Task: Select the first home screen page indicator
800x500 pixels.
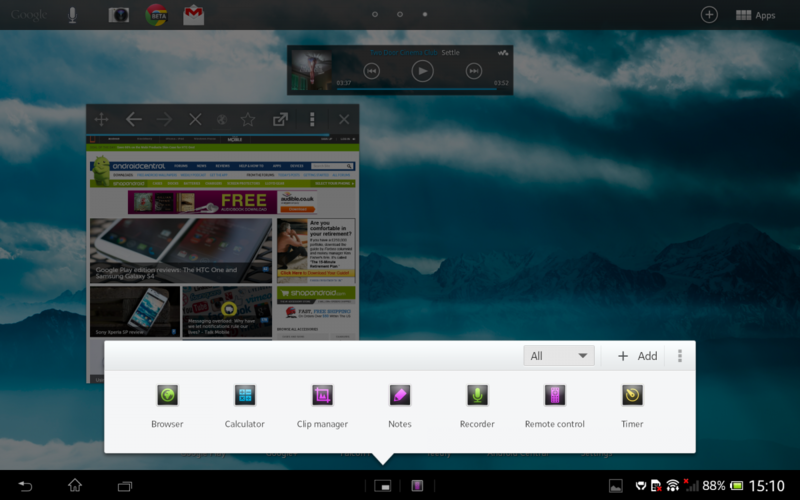Action: click(x=375, y=14)
